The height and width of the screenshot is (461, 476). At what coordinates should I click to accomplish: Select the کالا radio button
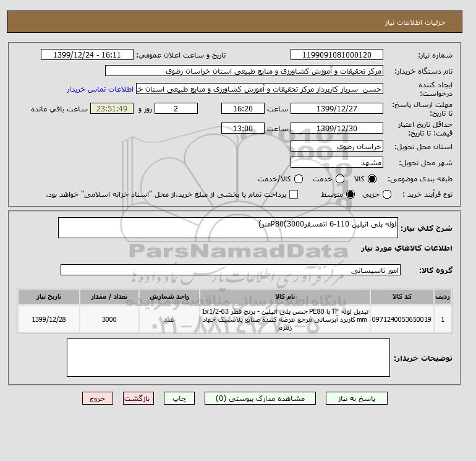372,179
